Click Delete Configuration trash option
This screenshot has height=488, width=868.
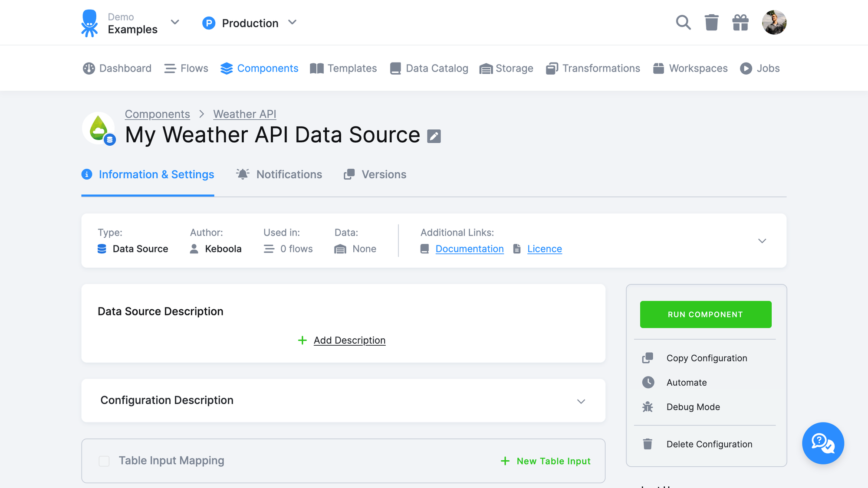709,444
